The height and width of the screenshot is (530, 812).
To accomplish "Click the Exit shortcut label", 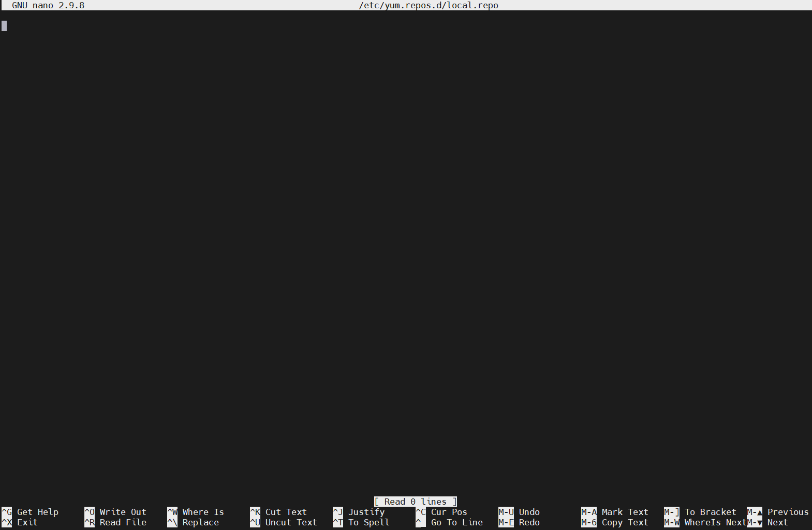I will pos(27,522).
